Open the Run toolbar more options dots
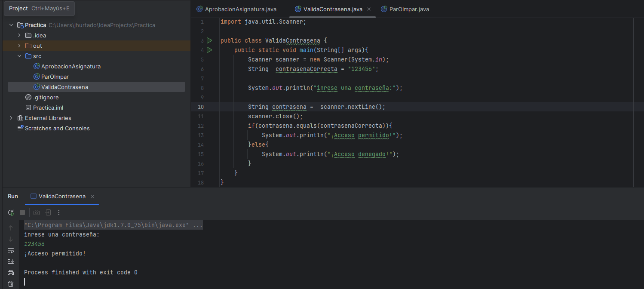 [59, 212]
